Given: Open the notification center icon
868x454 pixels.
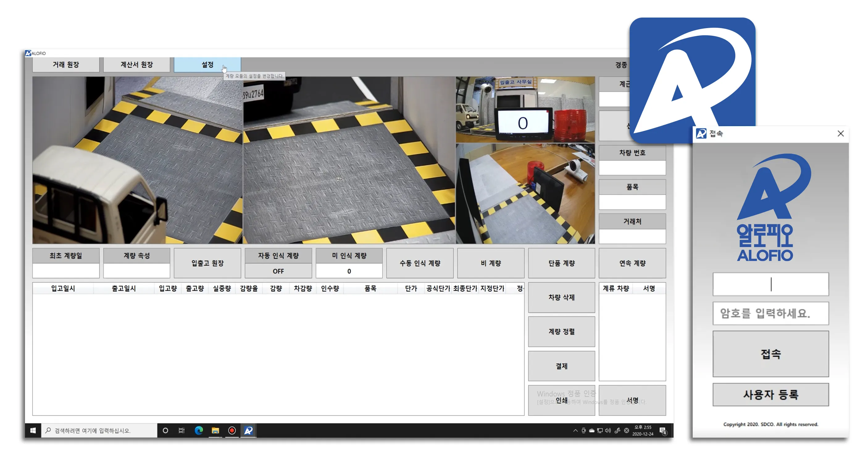Looking at the screenshot, I should [x=662, y=431].
